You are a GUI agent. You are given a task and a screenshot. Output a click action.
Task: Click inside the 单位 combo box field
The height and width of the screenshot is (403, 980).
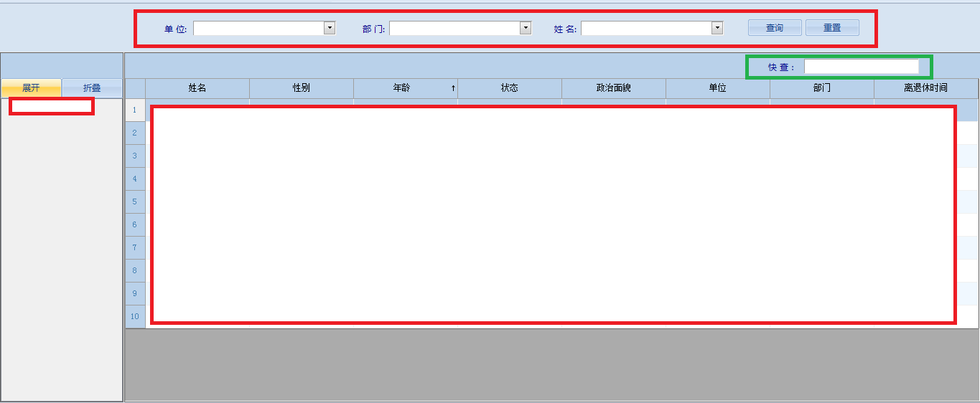coord(258,28)
